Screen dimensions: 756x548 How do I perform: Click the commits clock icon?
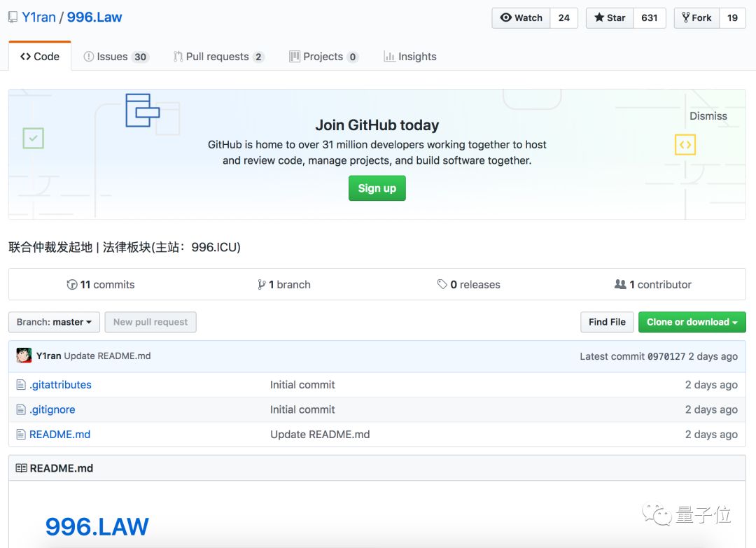click(72, 284)
